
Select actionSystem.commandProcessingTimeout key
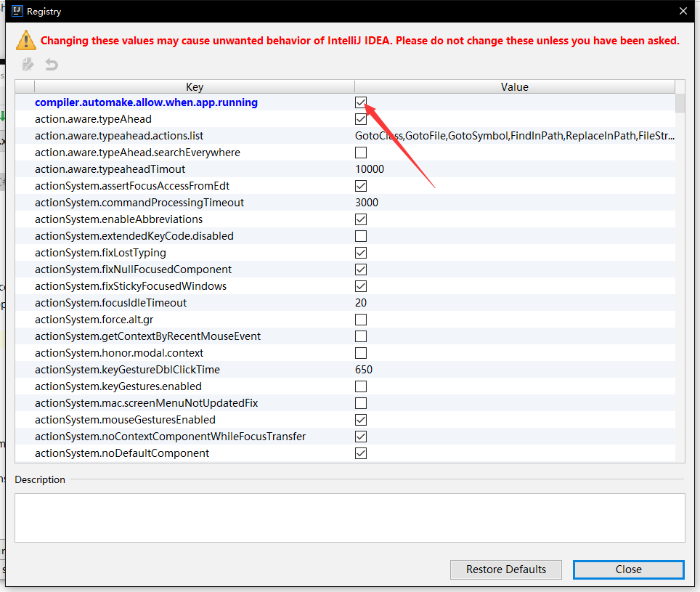coord(139,203)
